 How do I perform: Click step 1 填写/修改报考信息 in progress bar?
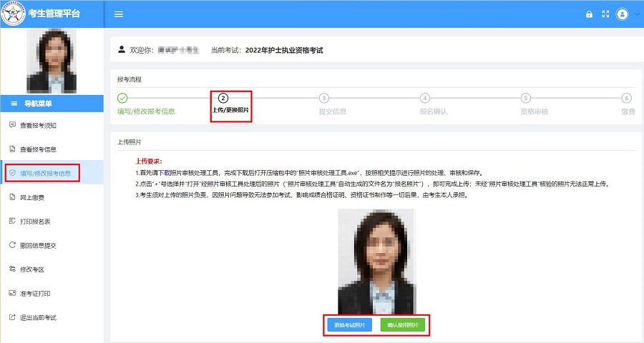click(x=146, y=111)
